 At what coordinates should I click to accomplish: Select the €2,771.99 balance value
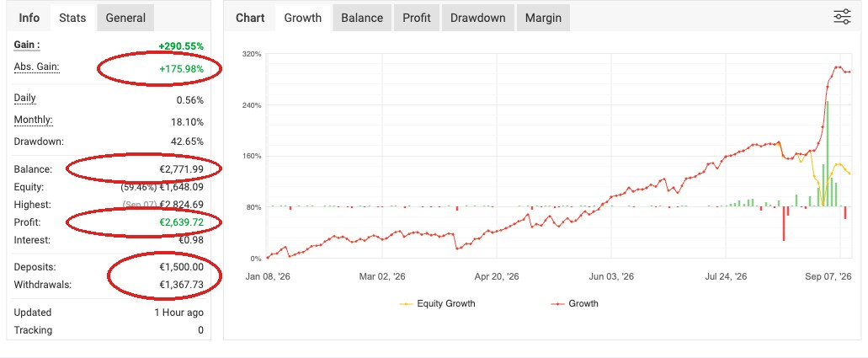181,169
